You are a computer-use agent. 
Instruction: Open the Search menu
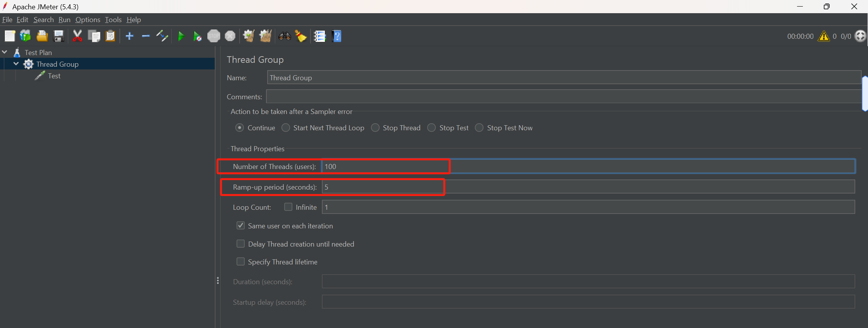click(43, 19)
